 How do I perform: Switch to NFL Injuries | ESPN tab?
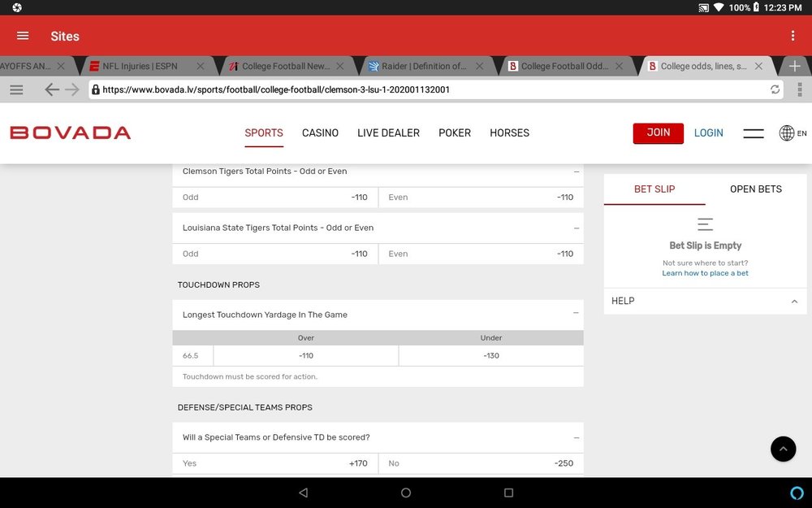tap(140, 67)
